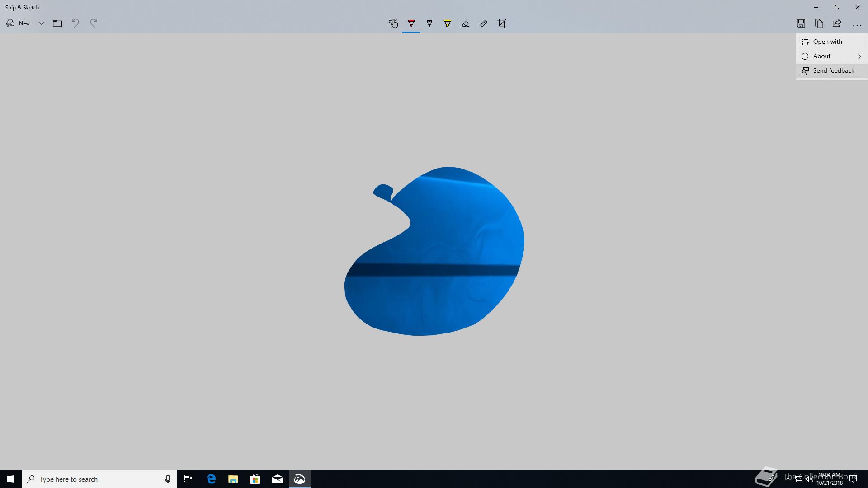Image resolution: width=868 pixels, height=488 pixels.
Task: Select the Eraser tool
Action: click(x=466, y=23)
